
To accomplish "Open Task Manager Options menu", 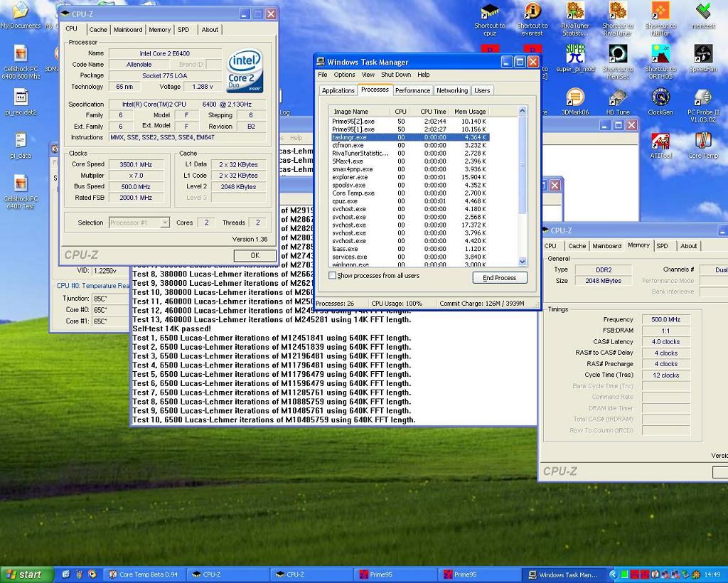I will click(345, 75).
